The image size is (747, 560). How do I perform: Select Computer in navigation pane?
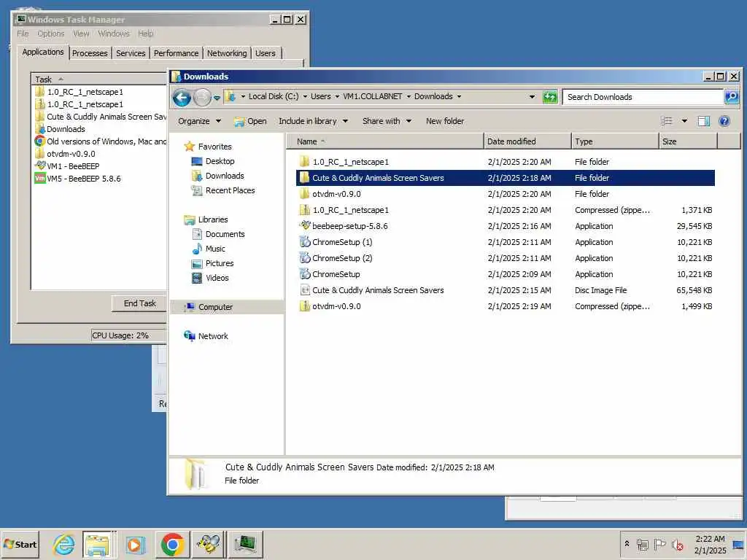pyautogui.click(x=227, y=307)
